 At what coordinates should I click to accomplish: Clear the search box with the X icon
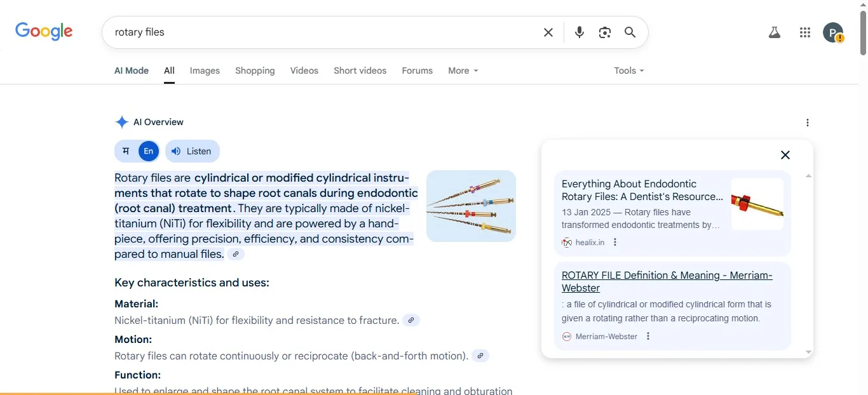pos(548,32)
